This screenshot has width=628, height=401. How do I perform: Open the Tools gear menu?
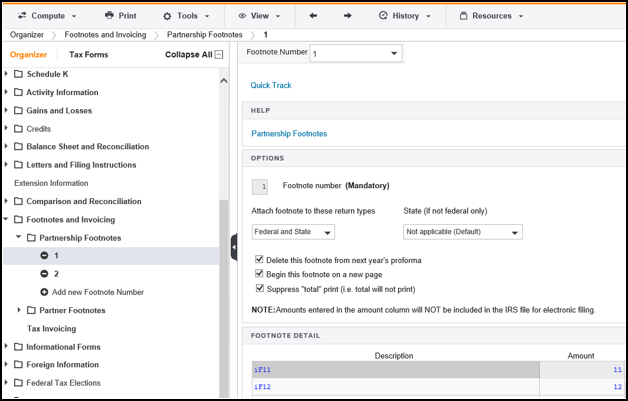186,16
